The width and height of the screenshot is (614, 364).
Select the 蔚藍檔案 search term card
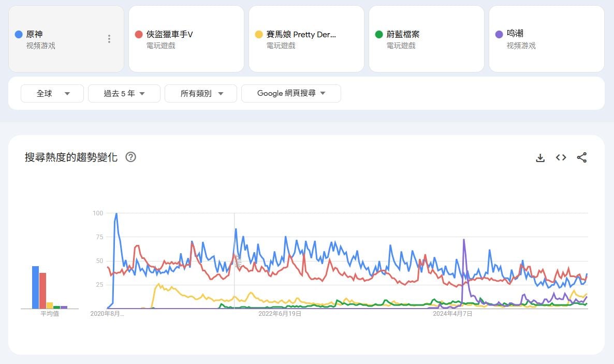click(427, 39)
